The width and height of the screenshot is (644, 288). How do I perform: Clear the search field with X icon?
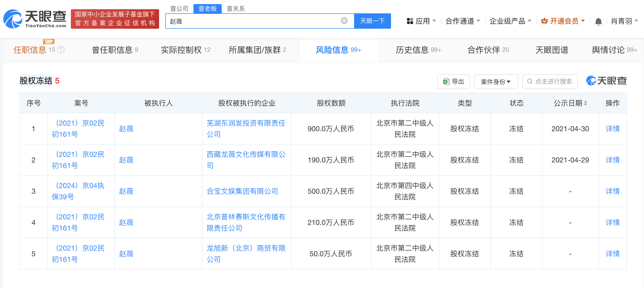tap(344, 21)
